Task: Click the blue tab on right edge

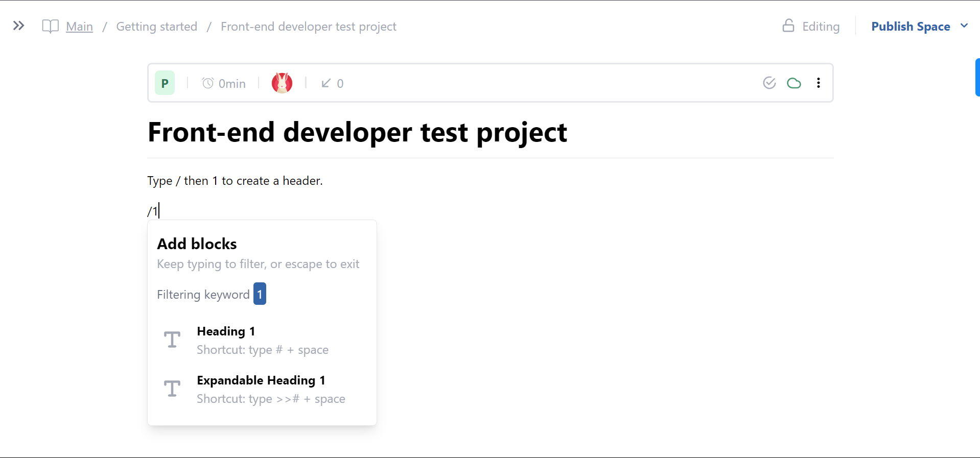Action: pos(977,77)
